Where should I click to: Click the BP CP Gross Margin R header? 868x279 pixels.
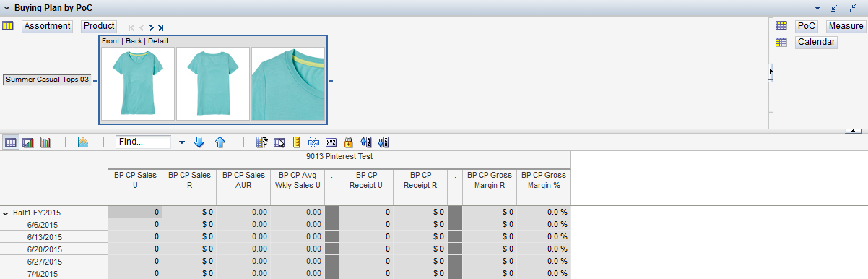[490, 187]
